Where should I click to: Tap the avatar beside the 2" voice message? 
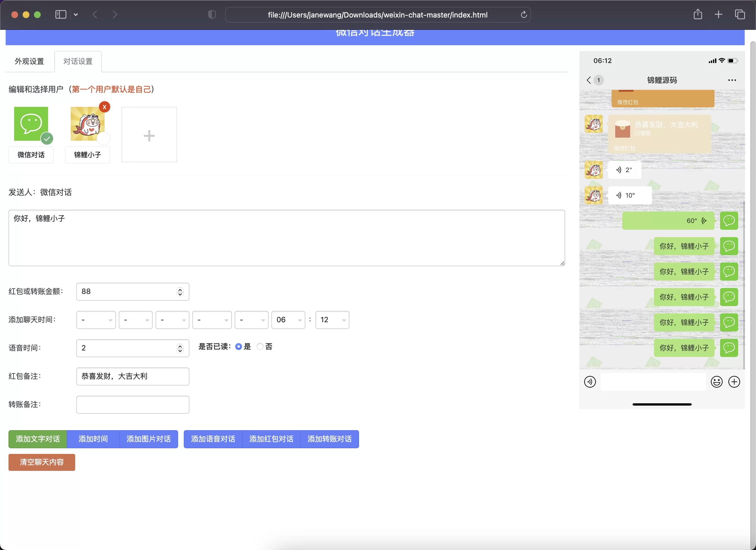click(594, 170)
